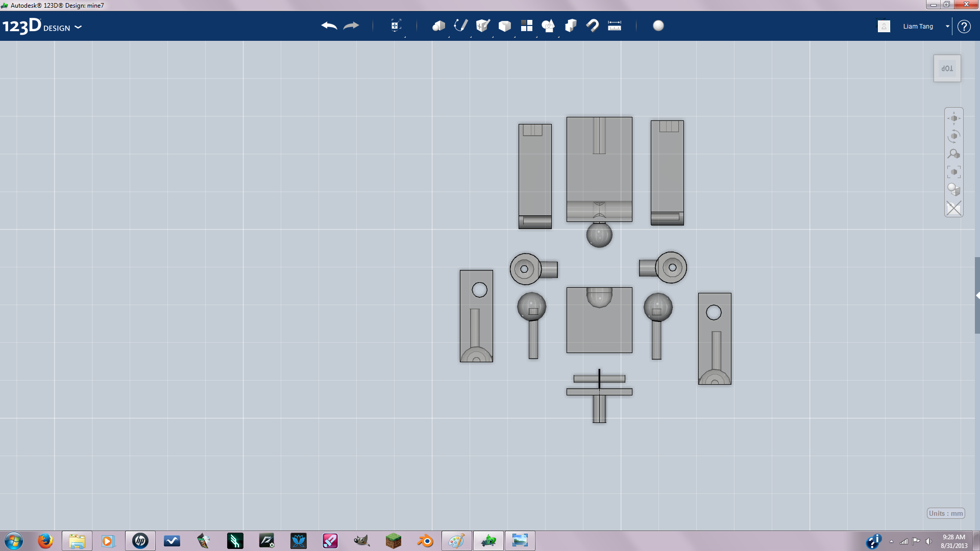This screenshot has width=980, height=551.
Task: Open the Transform tool
Action: coord(396,26)
